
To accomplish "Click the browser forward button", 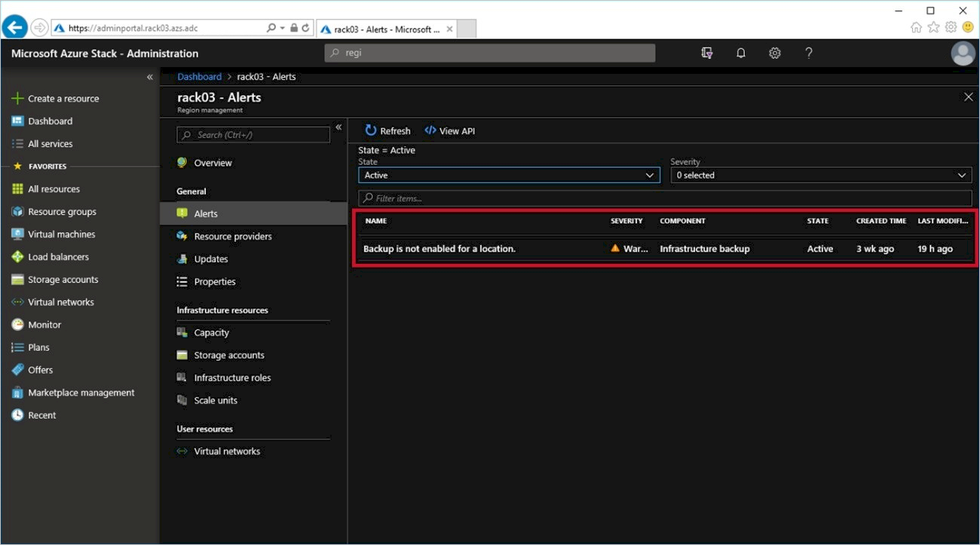I will (39, 28).
